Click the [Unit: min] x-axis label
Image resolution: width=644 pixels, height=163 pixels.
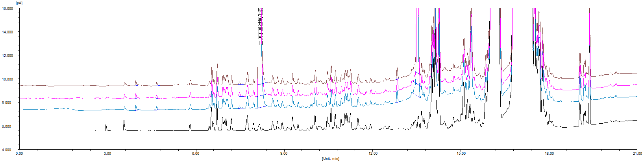[330, 159]
